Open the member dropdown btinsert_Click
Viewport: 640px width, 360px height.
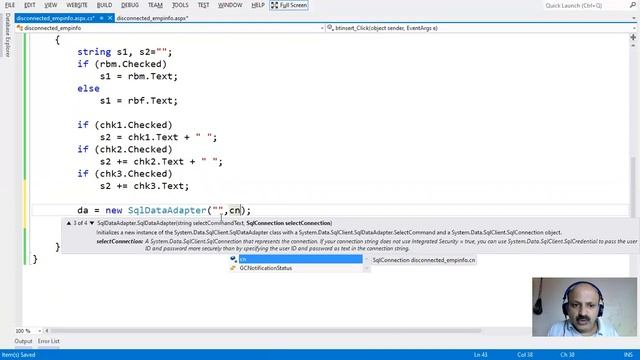click(x=482, y=28)
